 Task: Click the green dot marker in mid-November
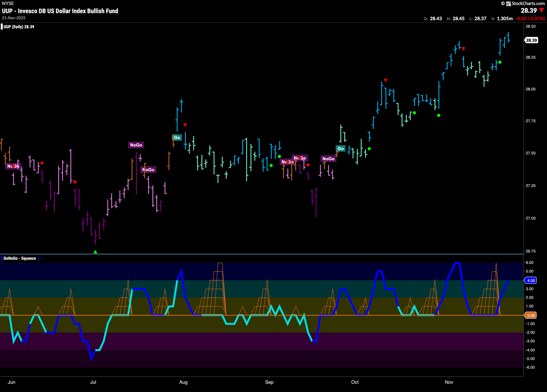click(x=500, y=62)
